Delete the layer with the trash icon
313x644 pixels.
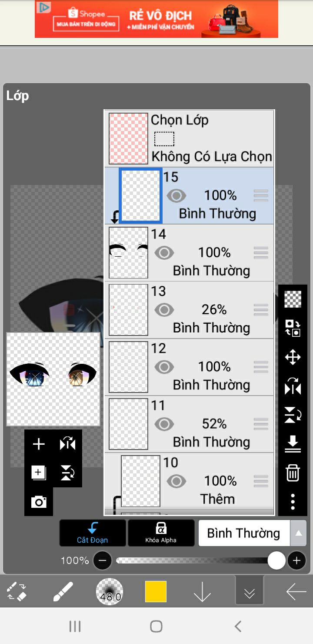click(x=293, y=473)
